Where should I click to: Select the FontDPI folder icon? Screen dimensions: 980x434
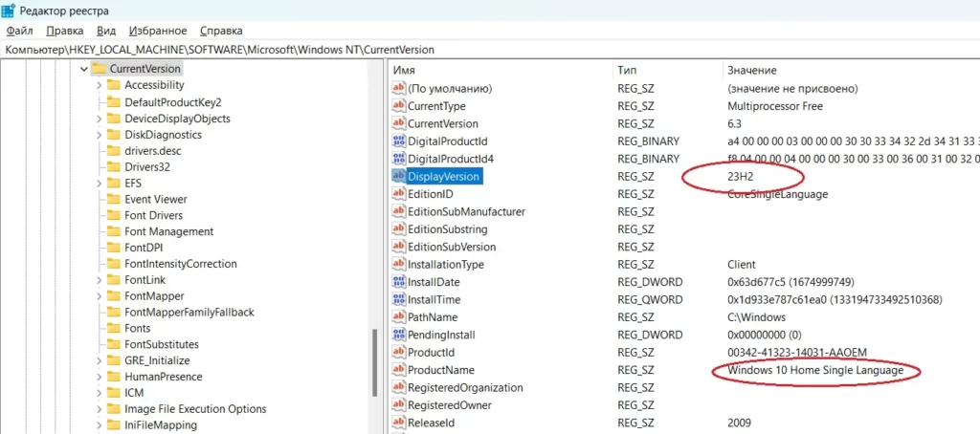click(x=113, y=248)
